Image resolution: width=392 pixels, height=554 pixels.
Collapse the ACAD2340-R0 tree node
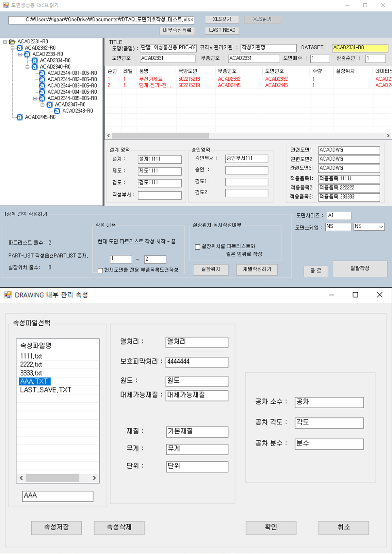point(27,67)
